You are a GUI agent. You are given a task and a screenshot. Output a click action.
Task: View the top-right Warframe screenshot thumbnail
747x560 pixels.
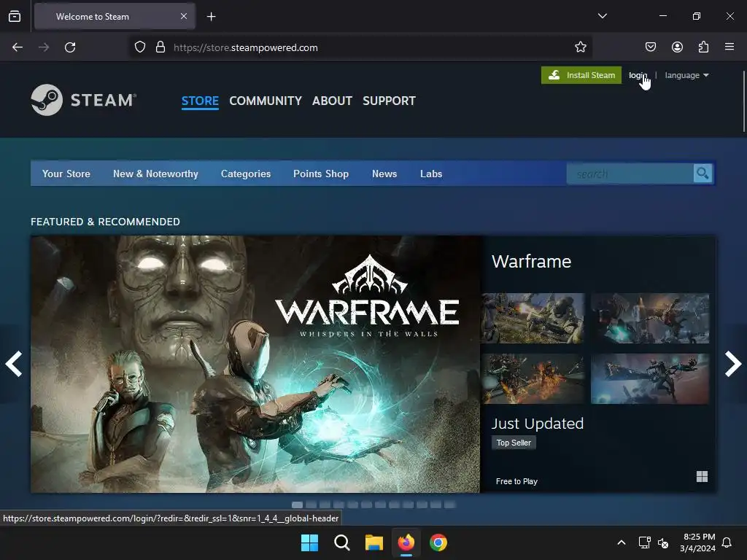point(650,318)
